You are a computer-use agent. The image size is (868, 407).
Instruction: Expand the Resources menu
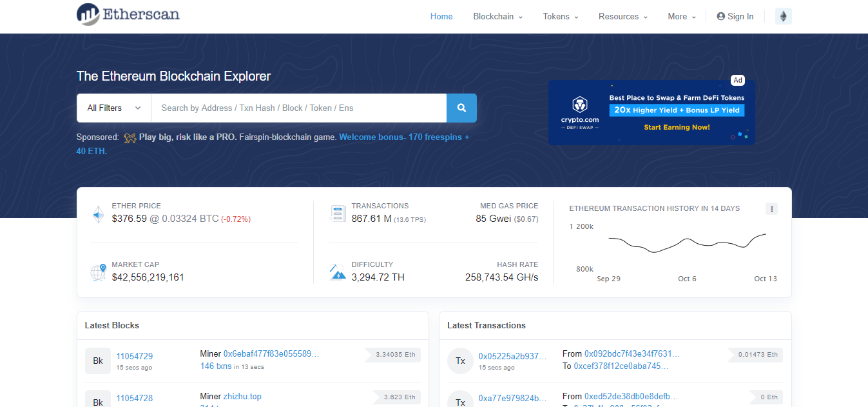[623, 17]
